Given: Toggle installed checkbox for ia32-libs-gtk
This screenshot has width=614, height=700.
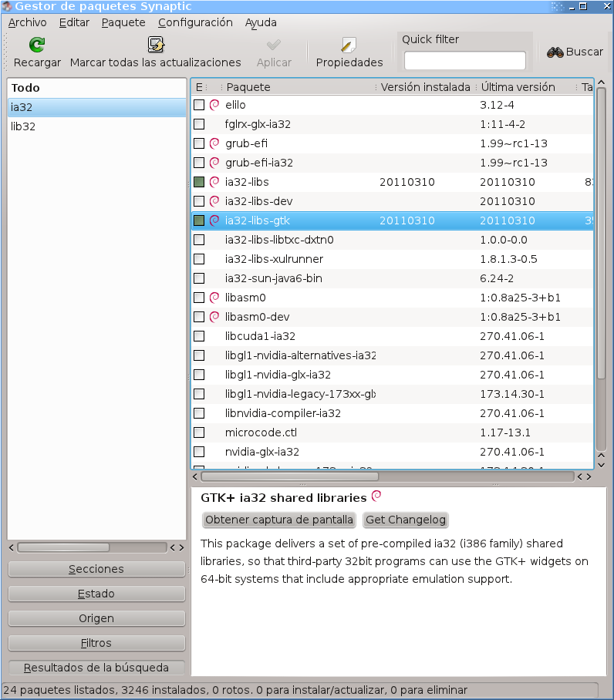Looking at the screenshot, I should (199, 220).
